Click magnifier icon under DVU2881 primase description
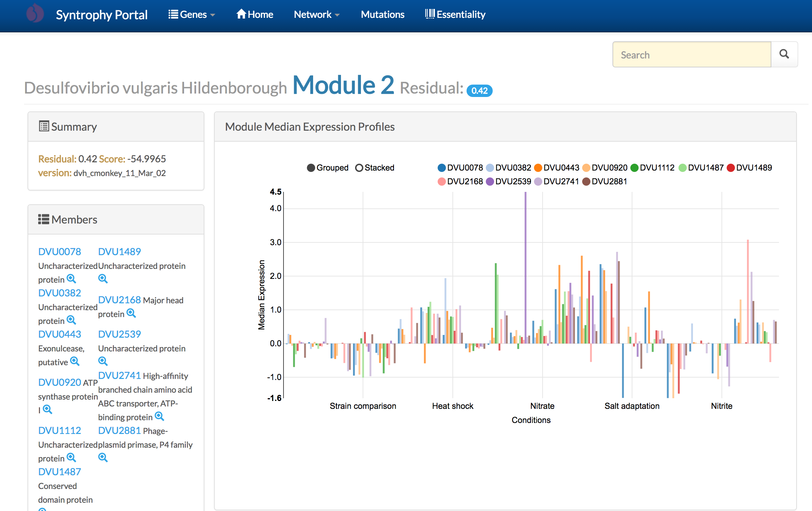Image resolution: width=812 pixels, height=511 pixels. click(x=103, y=458)
